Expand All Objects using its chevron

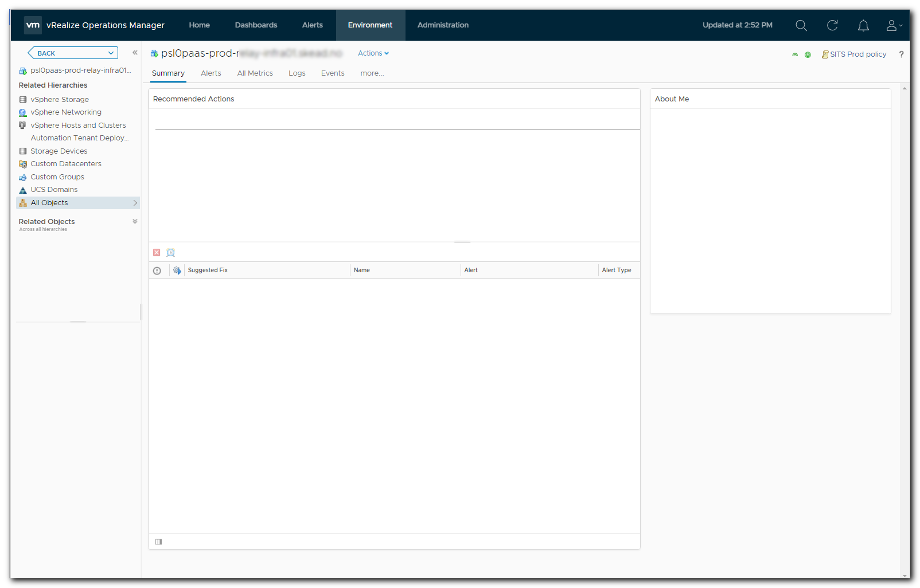(x=135, y=202)
